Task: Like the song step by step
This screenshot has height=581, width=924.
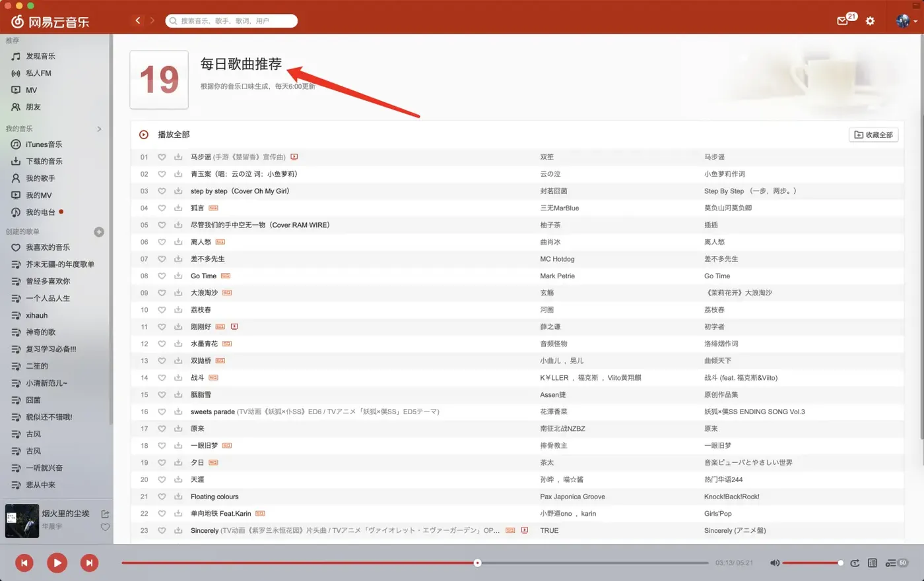Action: [x=162, y=191]
